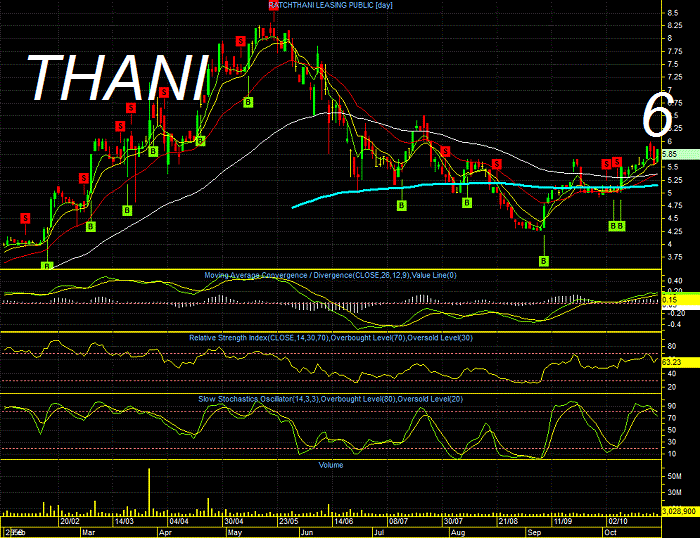Click the 8.5 price axis label
The height and width of the screenshot is (538, 700).
point(673,13)
